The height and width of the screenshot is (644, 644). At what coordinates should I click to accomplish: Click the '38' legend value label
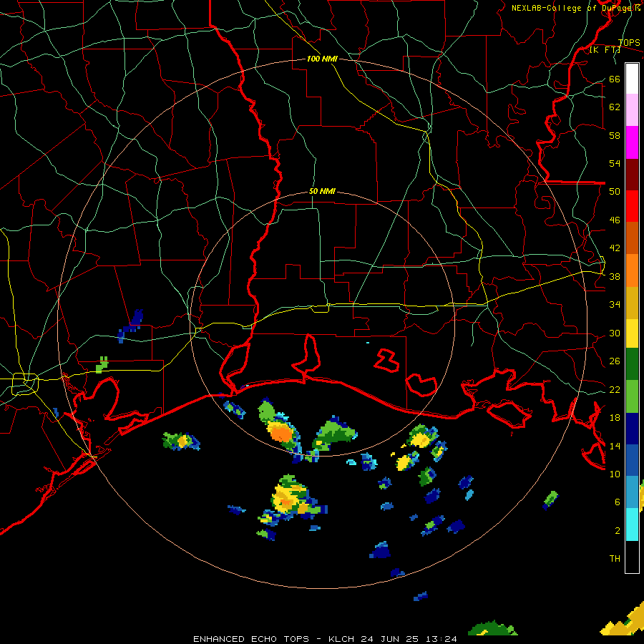pyautogui.click(x=615, y=276)
